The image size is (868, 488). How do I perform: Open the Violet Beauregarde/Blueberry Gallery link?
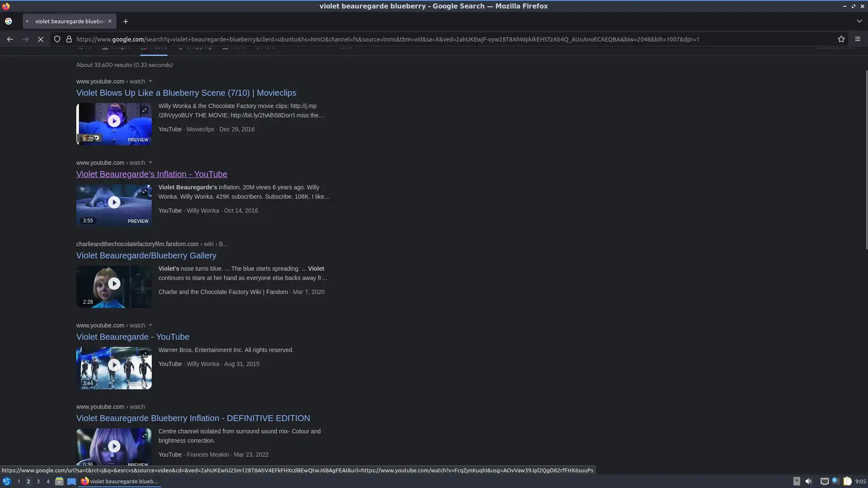click(146, 255)
